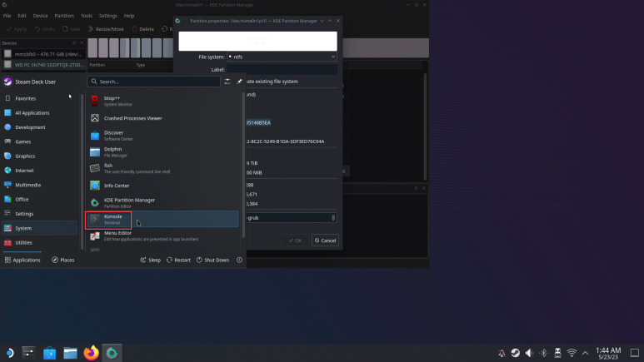Image resolution: width=644 pixels, height=362 pixels.
Task: Select the WD PC SN740 device
Action: point(43,65)
